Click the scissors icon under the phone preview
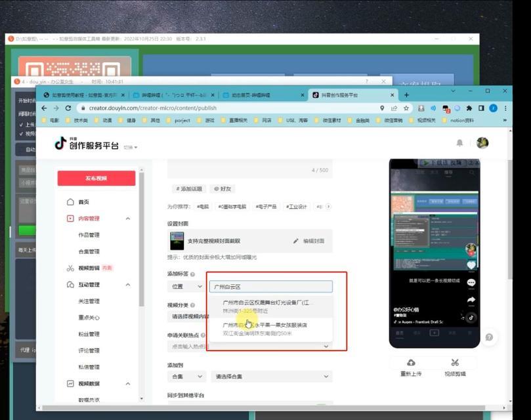 coord(455,363)
